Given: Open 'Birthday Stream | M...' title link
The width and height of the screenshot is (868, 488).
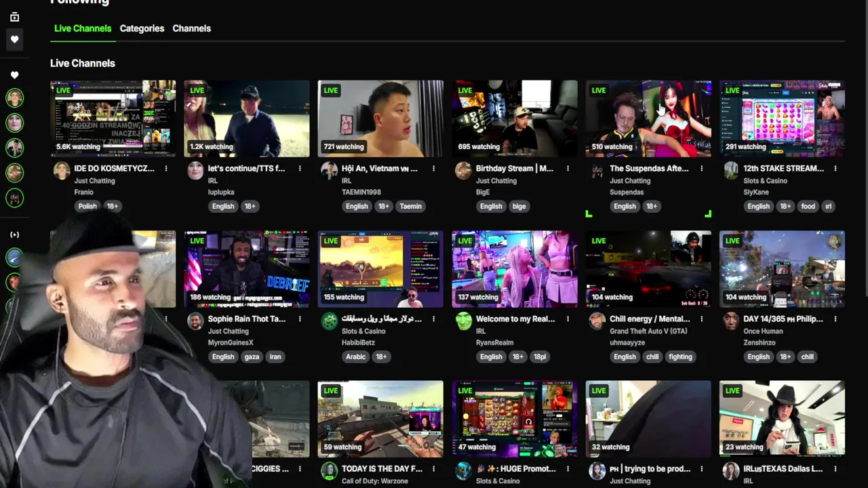Looking at the screenshot, I should [515, 168].
